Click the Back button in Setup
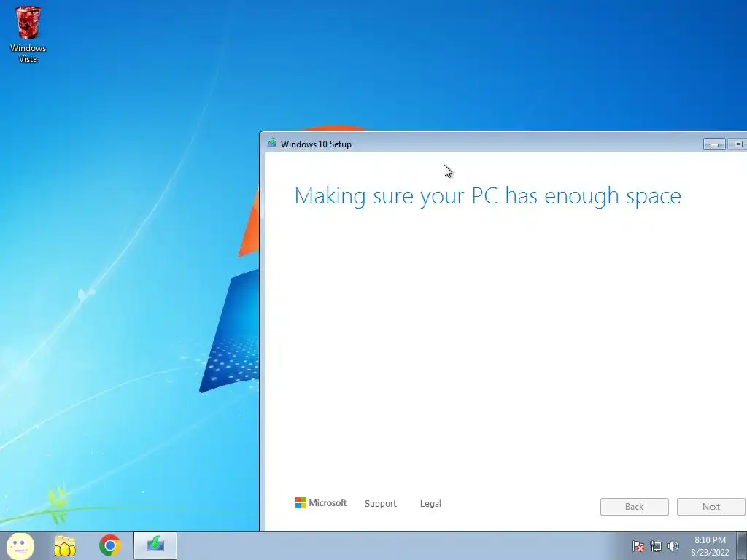The width and height of the screenshot is (747, 560). (635, 507)
